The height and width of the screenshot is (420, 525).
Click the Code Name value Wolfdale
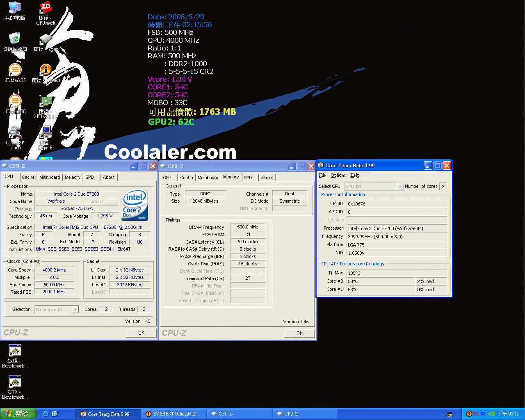click(x=56, y=201)
